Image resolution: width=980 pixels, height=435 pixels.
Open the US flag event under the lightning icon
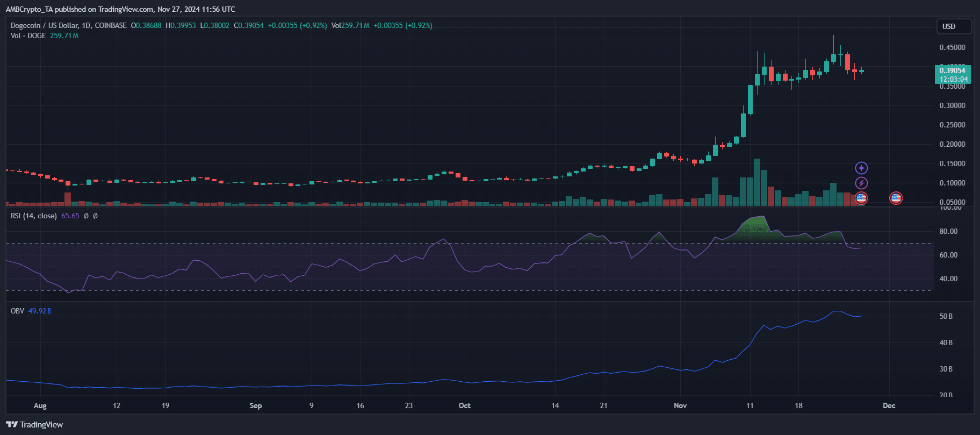[x=861, y=198]
